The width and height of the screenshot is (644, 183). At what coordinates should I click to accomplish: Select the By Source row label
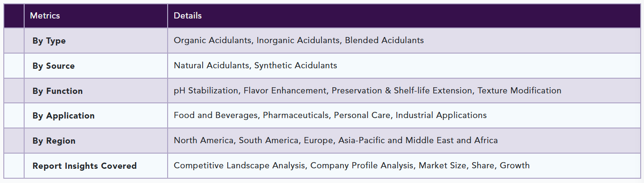pos(54,66)
